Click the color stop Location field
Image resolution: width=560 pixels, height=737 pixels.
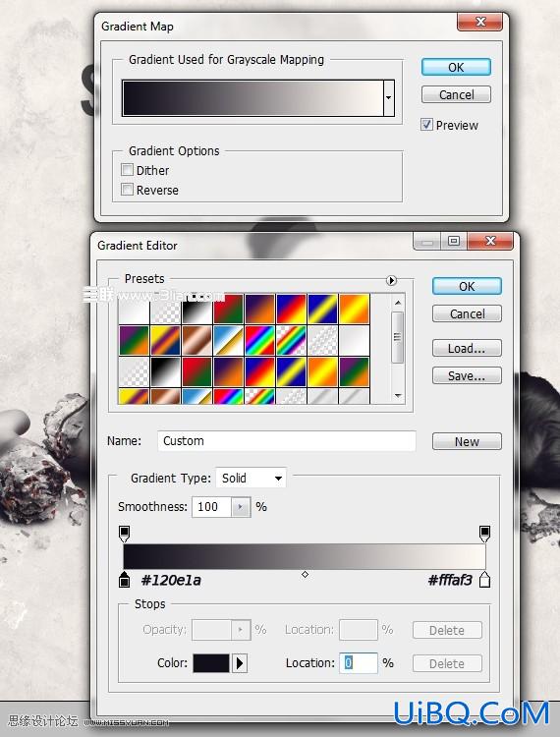point(359,662)
